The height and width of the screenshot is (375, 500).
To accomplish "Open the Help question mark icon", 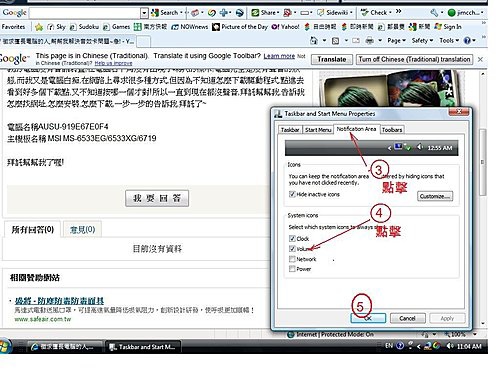I will [x=467, y=41].
